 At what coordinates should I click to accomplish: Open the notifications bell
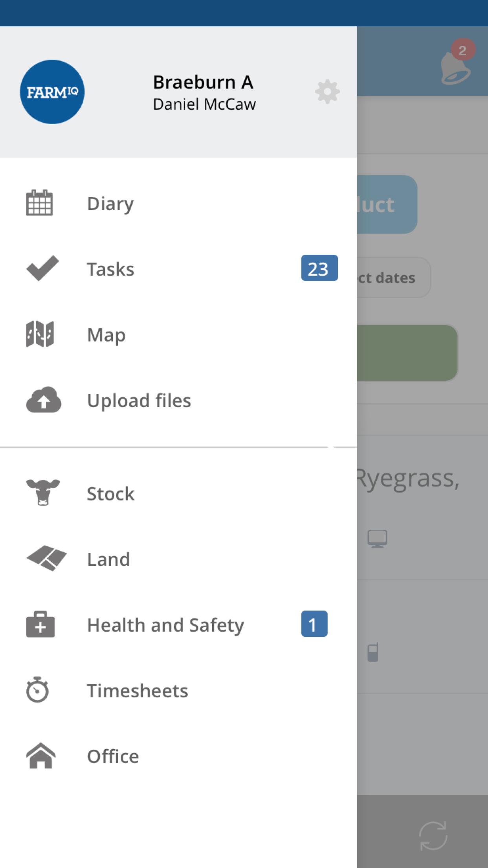click(455, 67)
